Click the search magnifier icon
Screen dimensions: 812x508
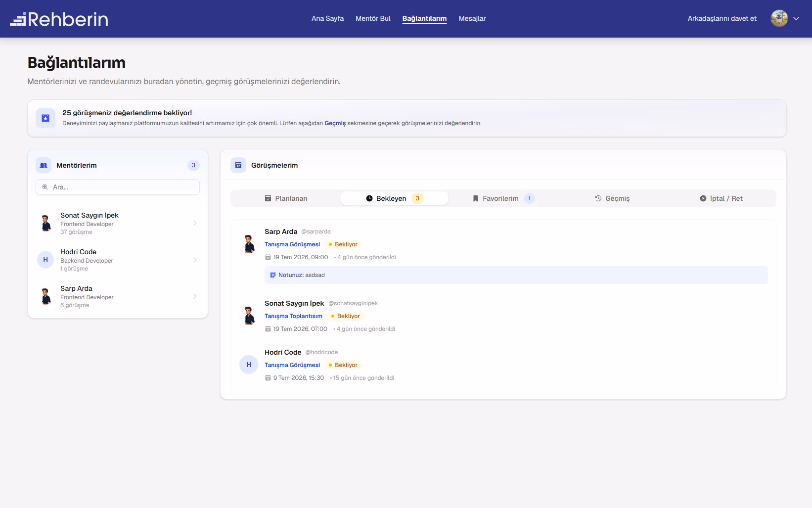pyautogui.click(x=45, y=187)
